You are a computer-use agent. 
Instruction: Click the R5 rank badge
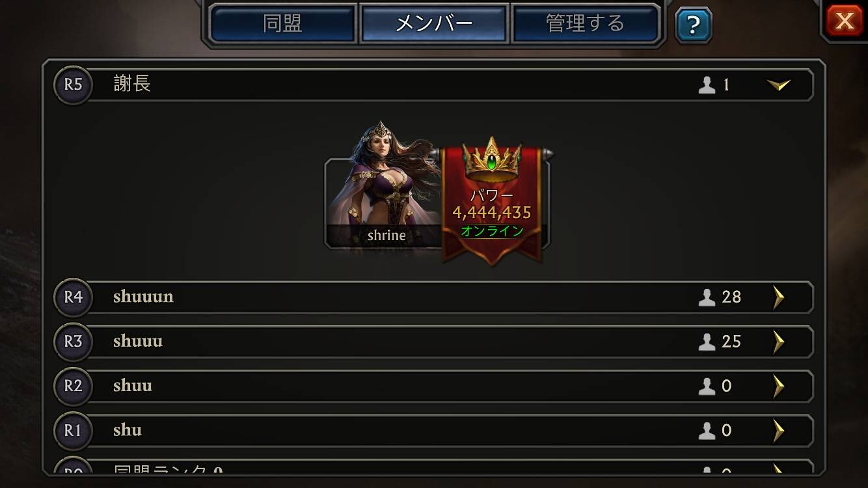click(x=73, y=85)
